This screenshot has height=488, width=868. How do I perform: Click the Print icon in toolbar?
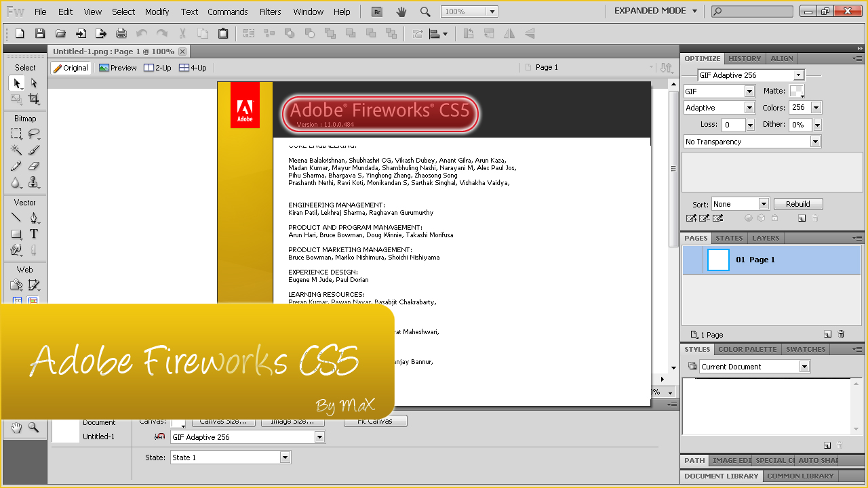click(x=121, y=33)
